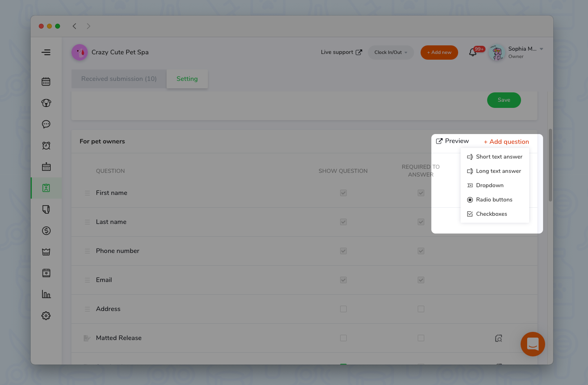Switch to Received submission (10) tab

(119, 79)
